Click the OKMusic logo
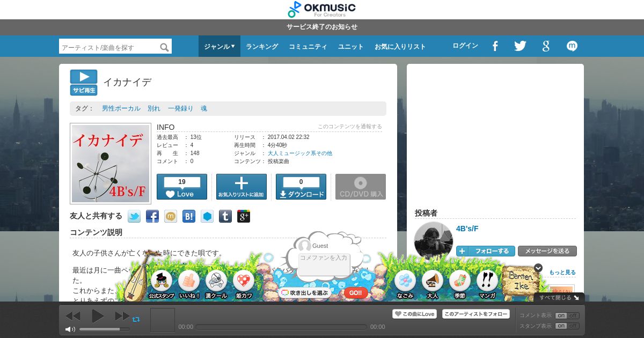 pyautogui.click(x=321, y=9)
